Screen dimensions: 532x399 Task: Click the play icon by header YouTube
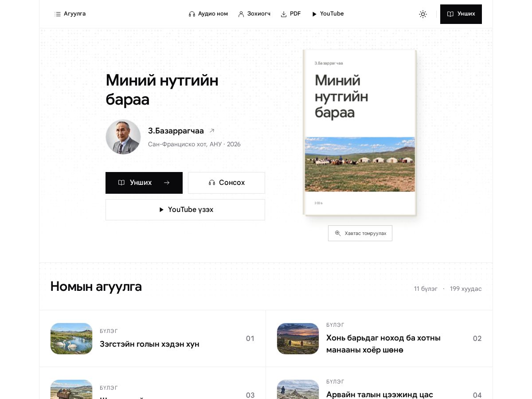pyautogui.click(x=314, y=14)
